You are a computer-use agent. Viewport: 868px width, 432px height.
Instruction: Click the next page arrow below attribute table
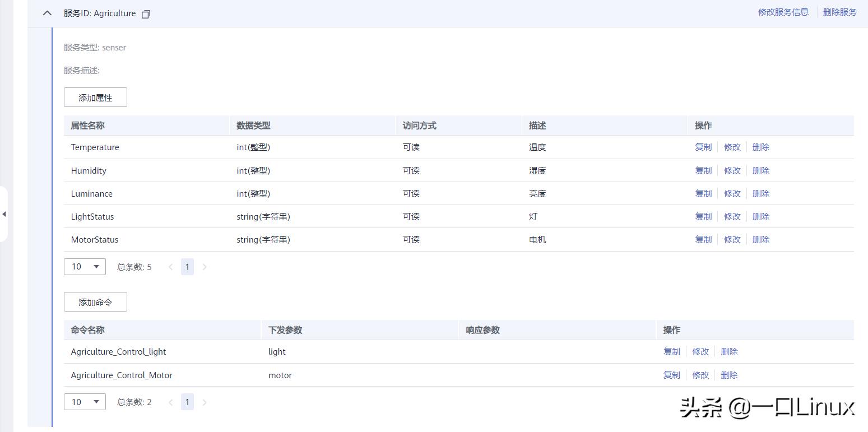click(x=205, y=267)
